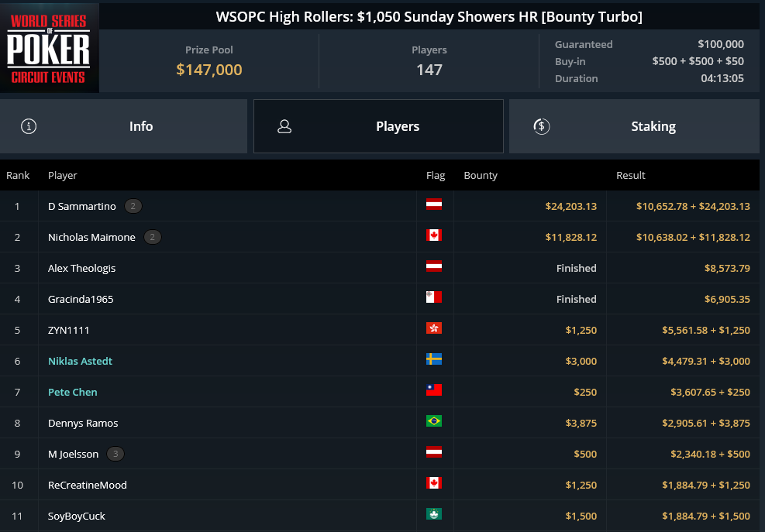
Task: Click SoyBoyCuck's Macau flag
Action: (434, 514)
